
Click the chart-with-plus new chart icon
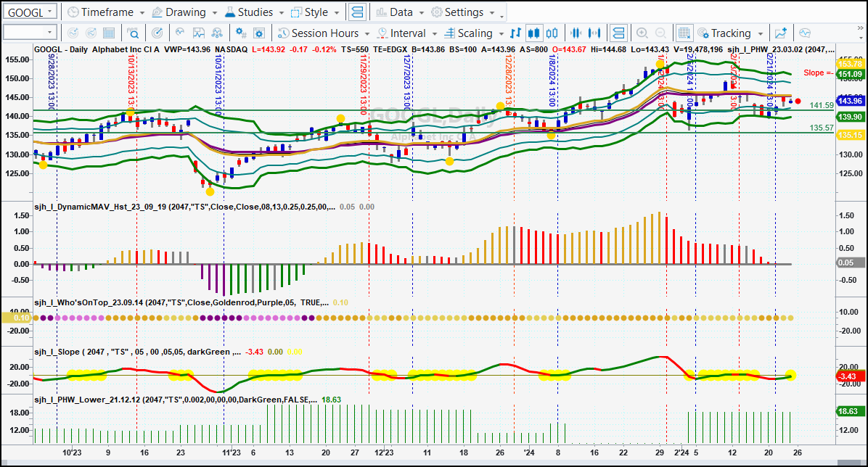[781, 33]
